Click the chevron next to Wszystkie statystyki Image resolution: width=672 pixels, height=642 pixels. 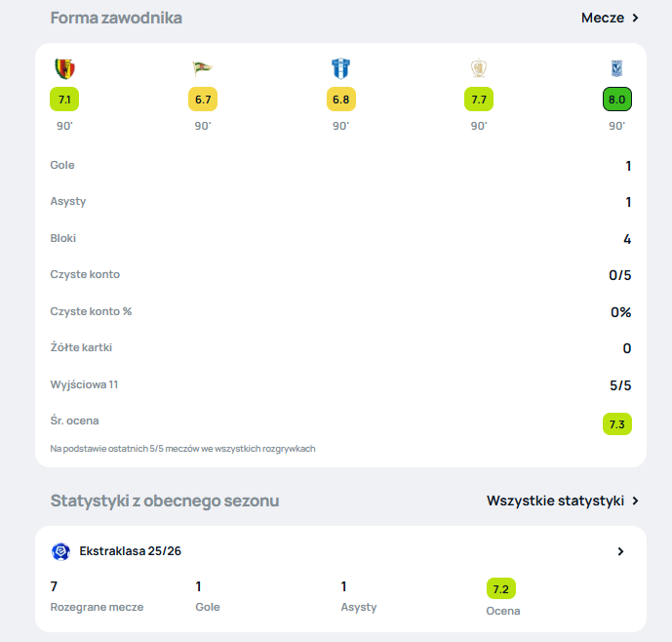pyautogui.click(x=636, y=501)
